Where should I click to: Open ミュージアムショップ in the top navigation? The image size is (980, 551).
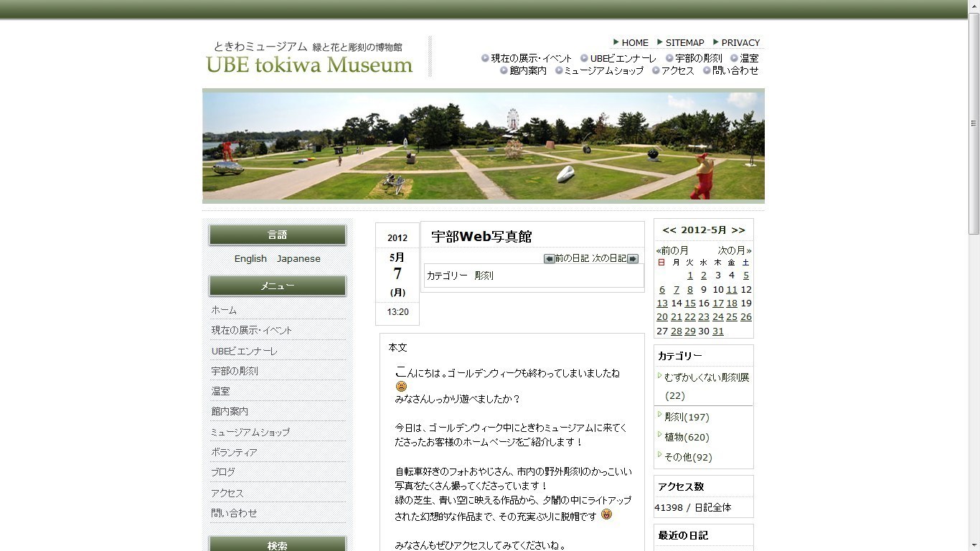coord(604,71)
